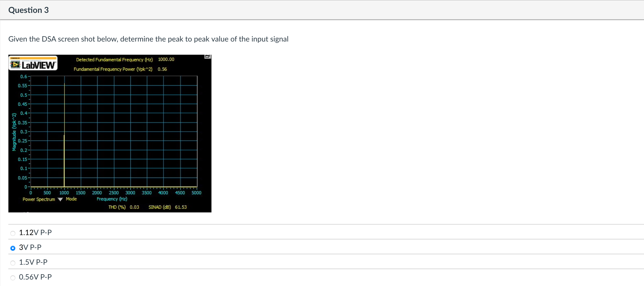This screenshot has width=644, height=286.
Task: Click the Magnitude (Vpk^2) axis label
Action: click(x=13, y=131)
